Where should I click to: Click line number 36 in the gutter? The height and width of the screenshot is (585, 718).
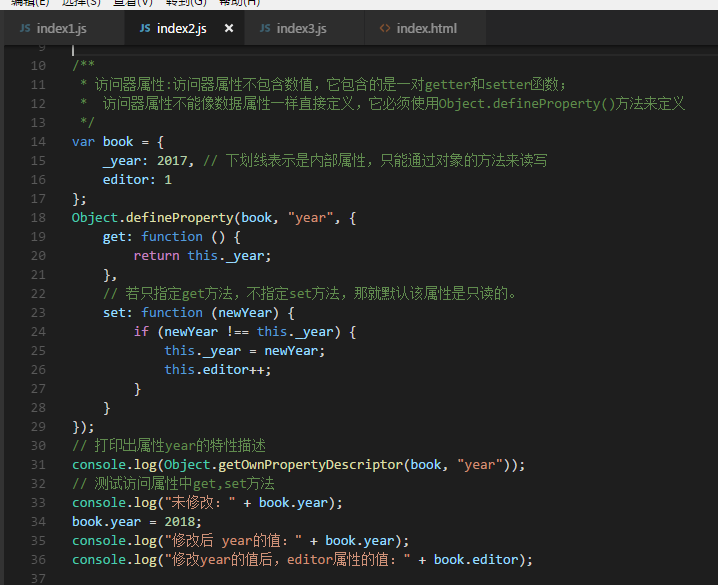click(x=38, y=560)
